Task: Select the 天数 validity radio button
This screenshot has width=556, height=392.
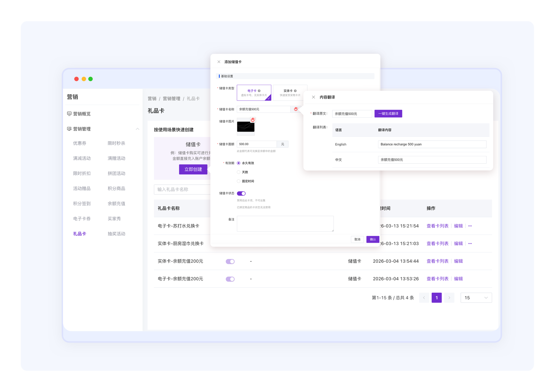Action: (239, 172)
